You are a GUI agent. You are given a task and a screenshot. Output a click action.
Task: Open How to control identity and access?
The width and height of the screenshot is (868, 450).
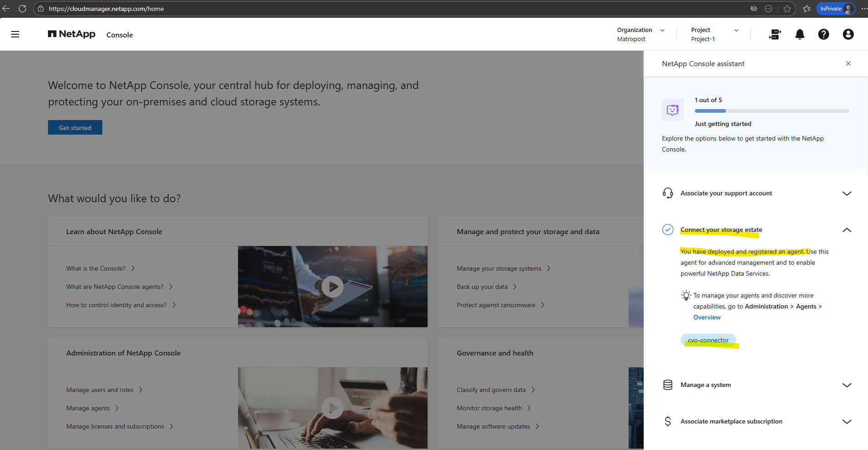click(x=121, y=305)
